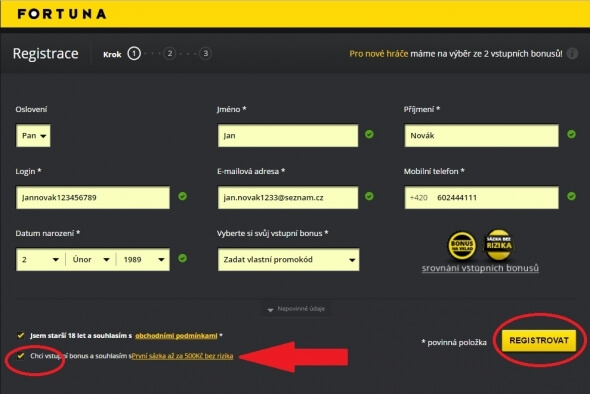Click green validation check next to Příjmení
The width and height of the screenshot is (590, 394).
[571, 134]
